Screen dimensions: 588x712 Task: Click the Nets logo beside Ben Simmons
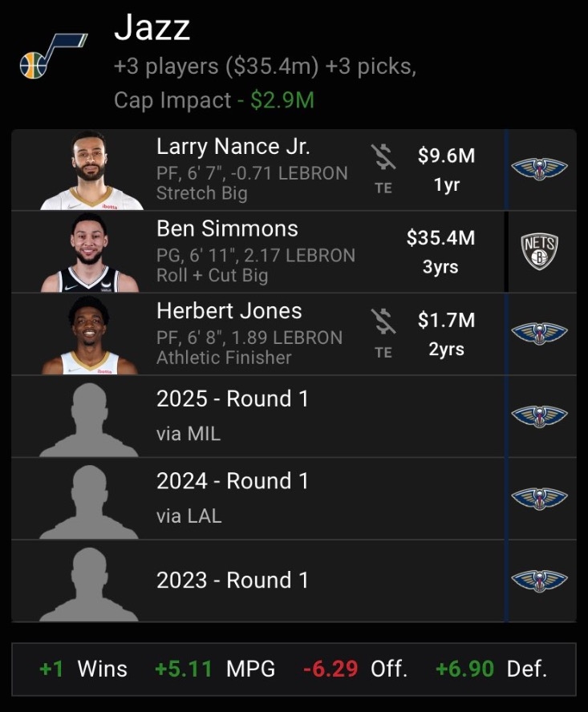539,252
